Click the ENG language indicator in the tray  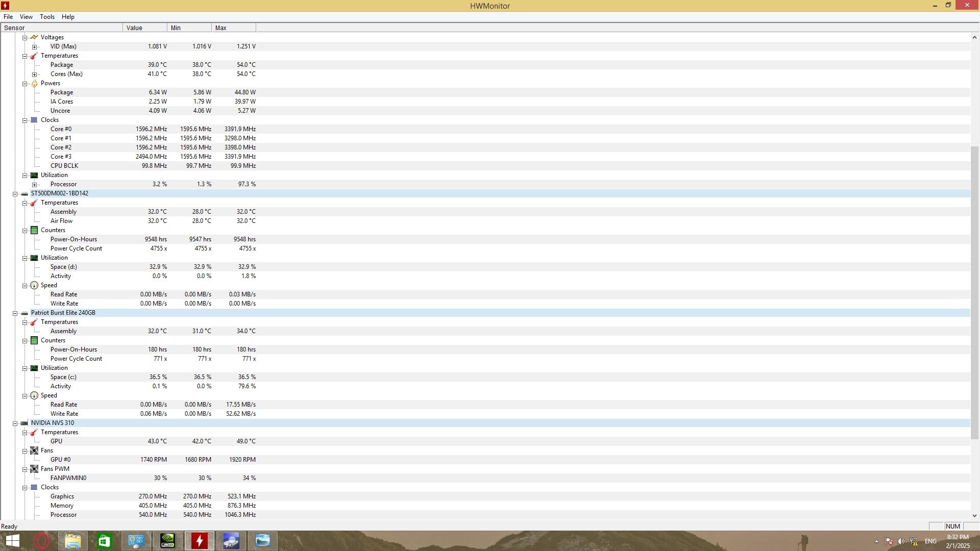(x=930, y=541)
